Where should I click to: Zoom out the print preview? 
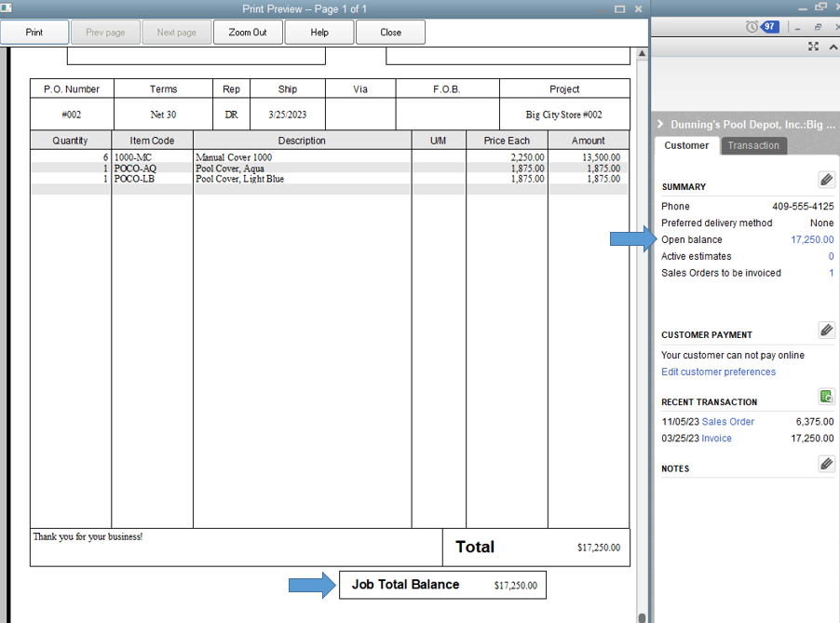coord(248,33)
